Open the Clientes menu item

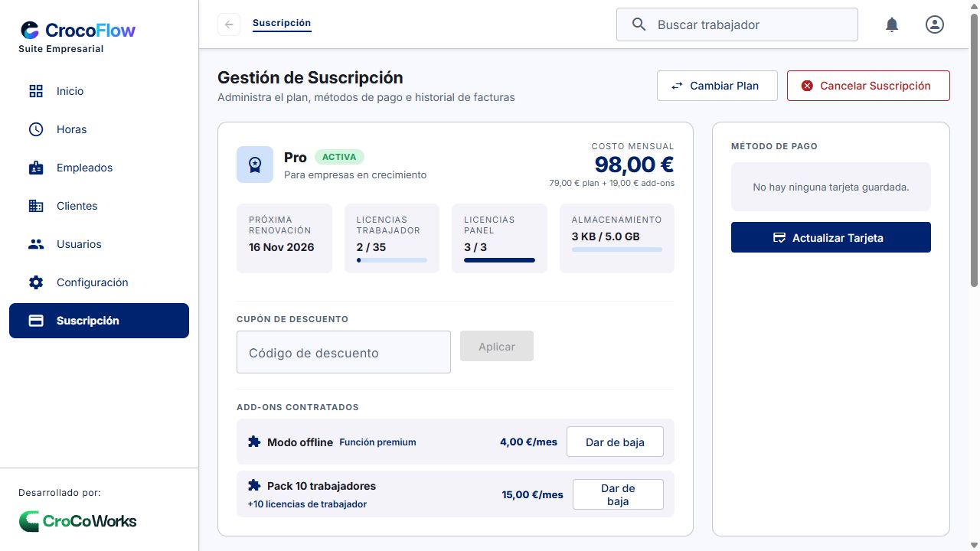(99, 206)
